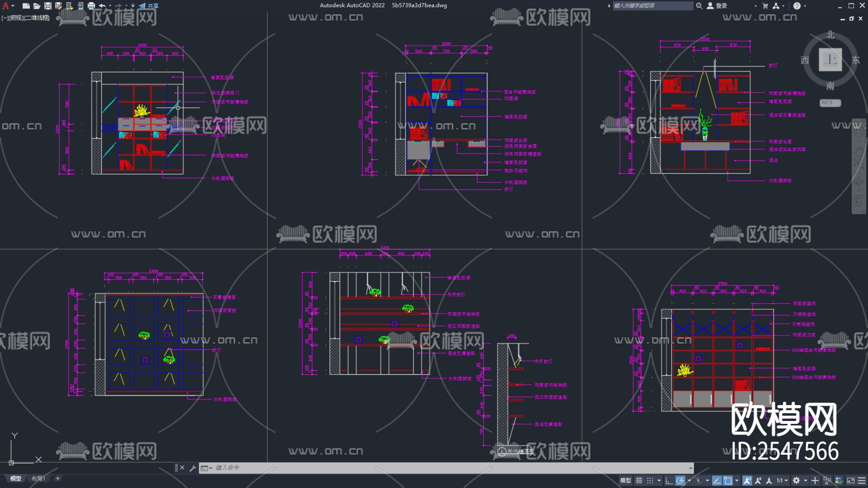Click Save to Web and Mobile icon
This screenshot has height=488, width=868.
(80, 6)
